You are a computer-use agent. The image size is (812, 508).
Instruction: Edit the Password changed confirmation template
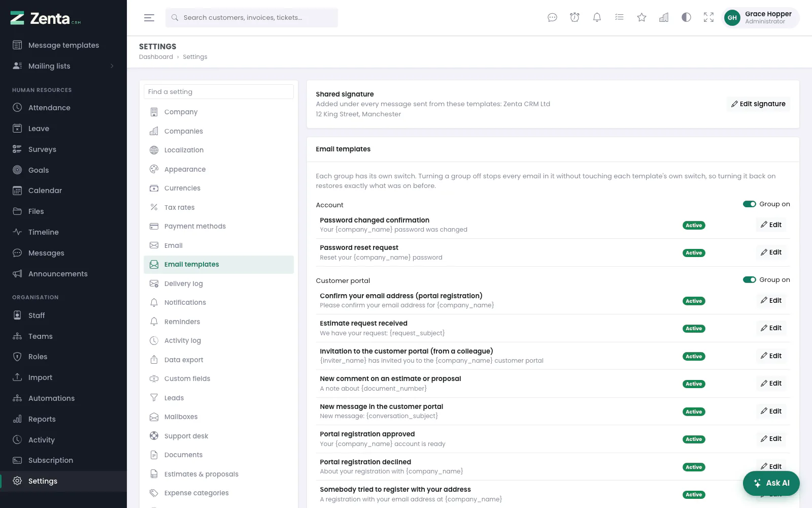pyautogui.click(x=771, y=225)
